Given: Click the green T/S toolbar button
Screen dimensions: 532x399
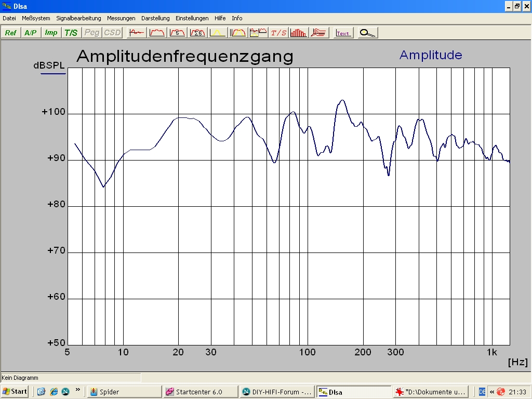Looking at the screenshot, I should coord(71,33).
